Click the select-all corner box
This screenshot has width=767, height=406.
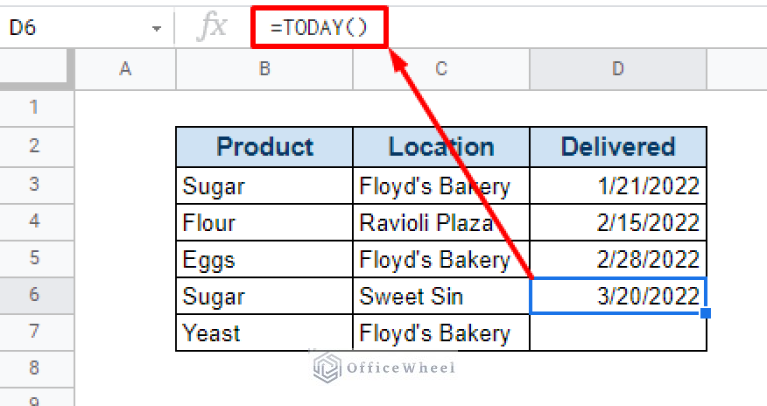pos(34,68)
